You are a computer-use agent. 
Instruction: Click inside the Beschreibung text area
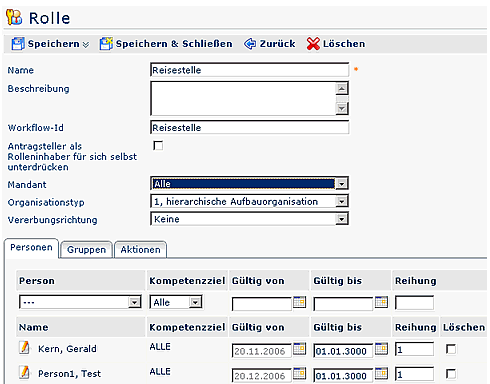(243, 98)
